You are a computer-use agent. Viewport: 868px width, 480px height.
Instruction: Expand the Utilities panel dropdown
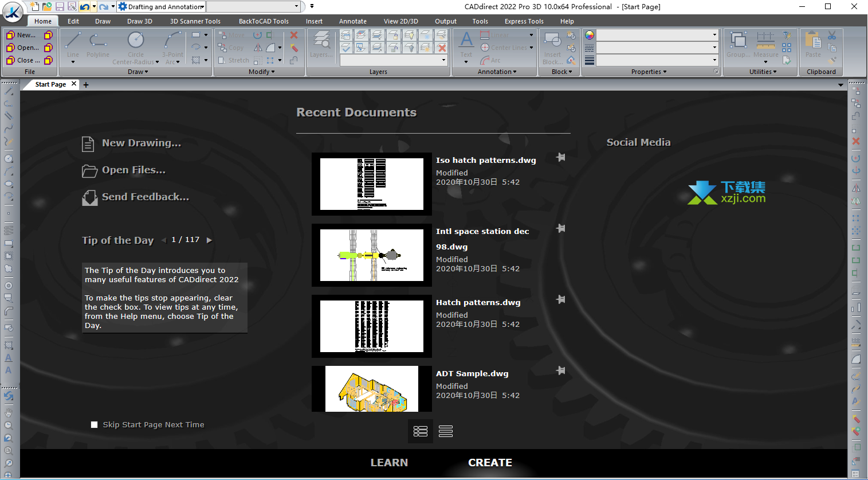tap(763, 72)
